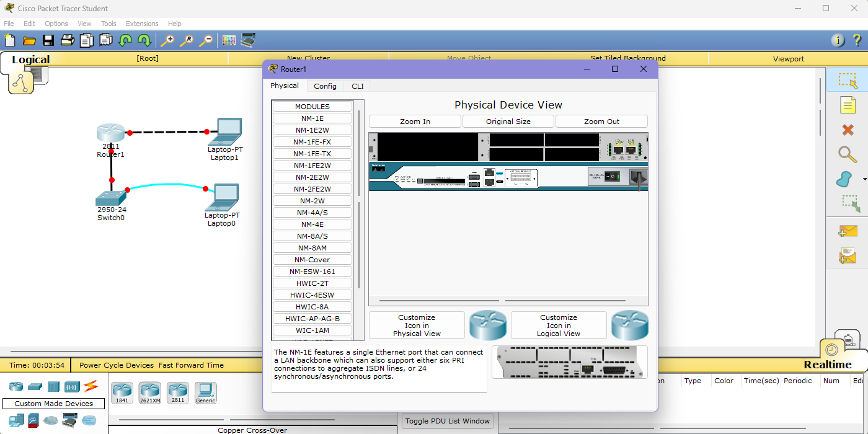Select the Delete tool red X
The image size is (868, 434).
[848, 130]
